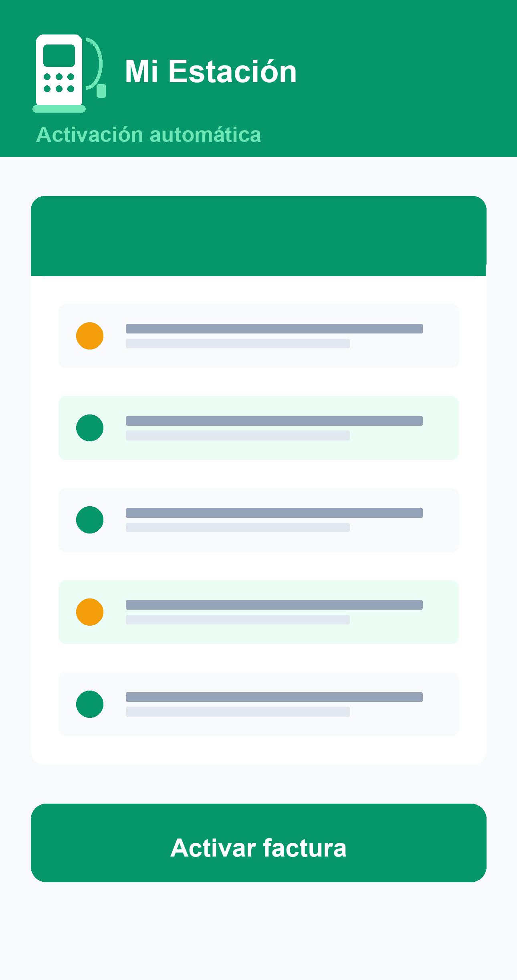Click the orange status dot in the first row
517x980 pixels.
90,336
